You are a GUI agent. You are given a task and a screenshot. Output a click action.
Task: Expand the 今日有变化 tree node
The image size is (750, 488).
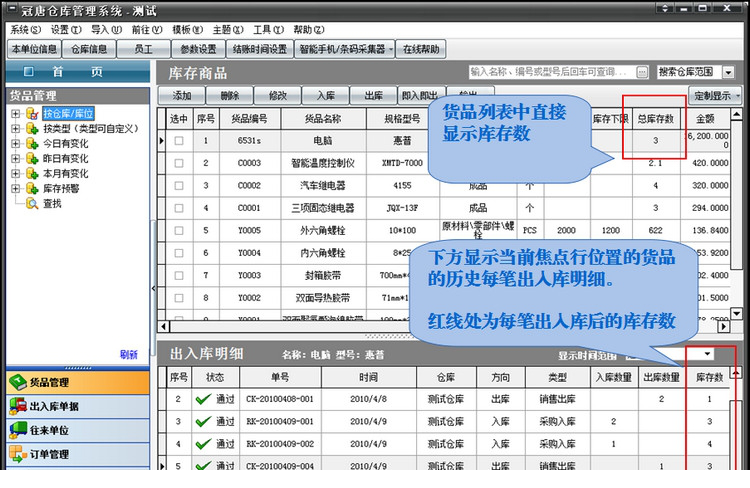(16, 144)
